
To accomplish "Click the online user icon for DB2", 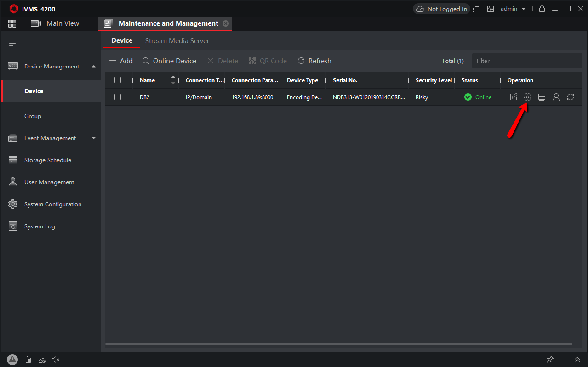I will pos(556,97).
